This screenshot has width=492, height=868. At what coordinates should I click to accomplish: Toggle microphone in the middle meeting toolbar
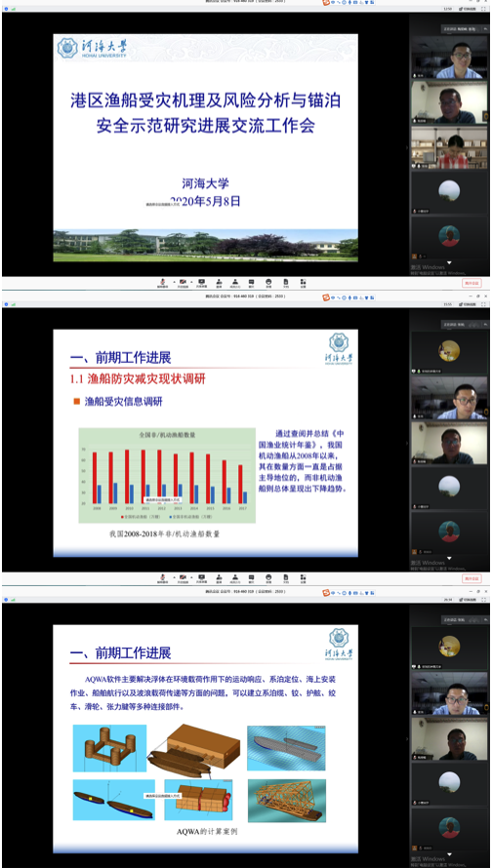(163, 578)
